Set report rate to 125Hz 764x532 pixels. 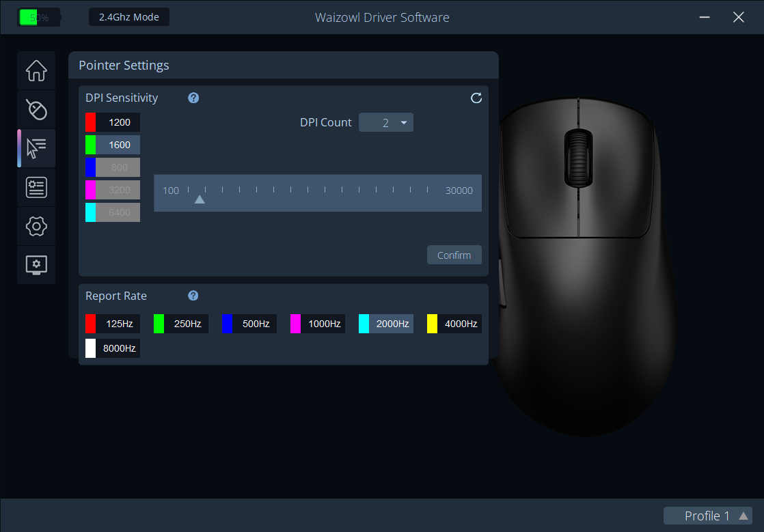pos(113,324)
